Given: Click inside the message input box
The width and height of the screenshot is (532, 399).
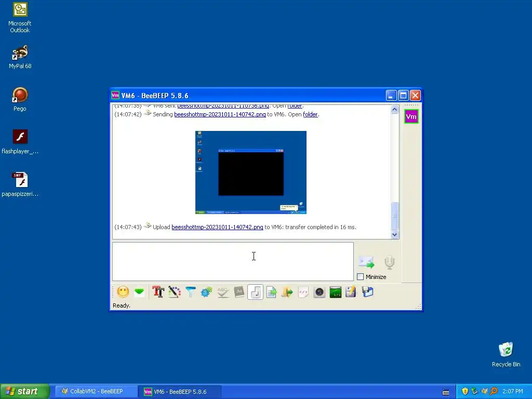Looking at the screenshot, I should pos(233,262).
